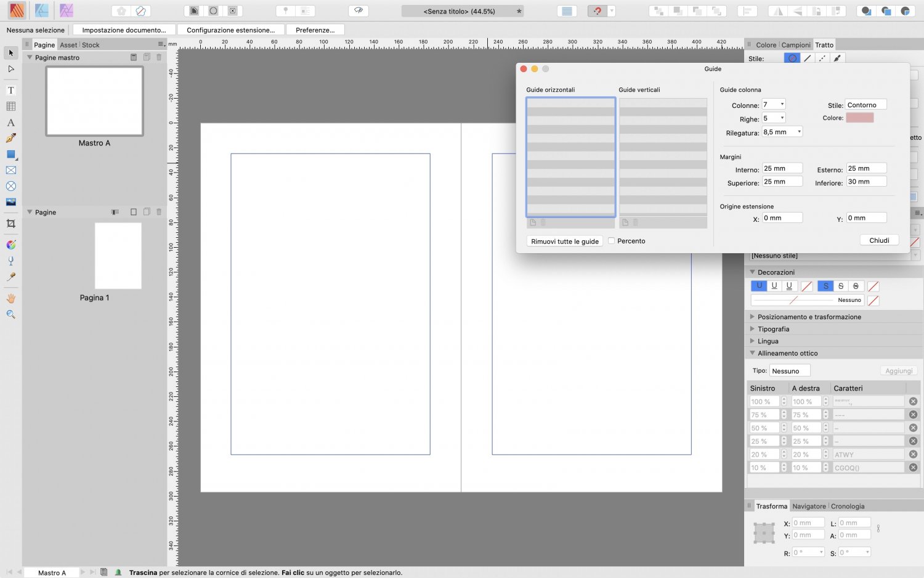Switch to the Designer persona icon
The width and height of the screenshot is (924, 578).
(x=41, y=10)
